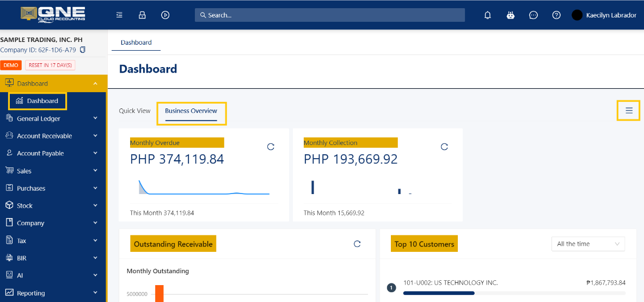
Task: Click the Stock box icon
Action: tap(9, 205)
